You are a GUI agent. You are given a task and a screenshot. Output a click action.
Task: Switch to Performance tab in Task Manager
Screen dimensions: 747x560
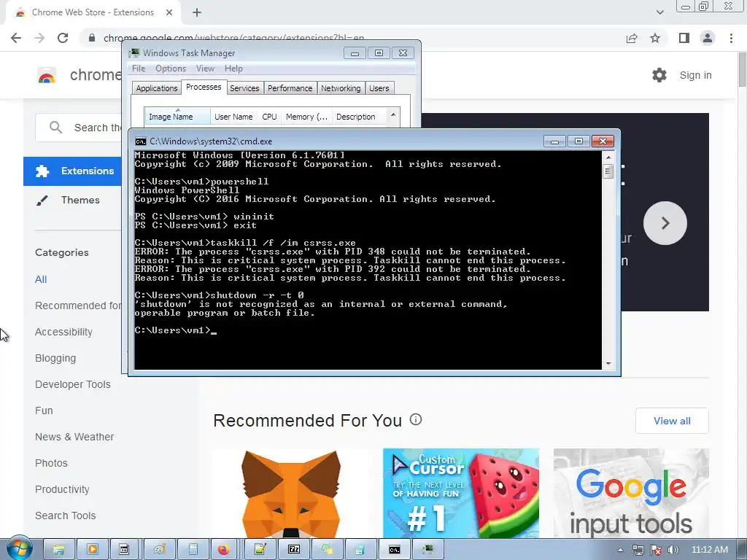click(x=290, y=88)
